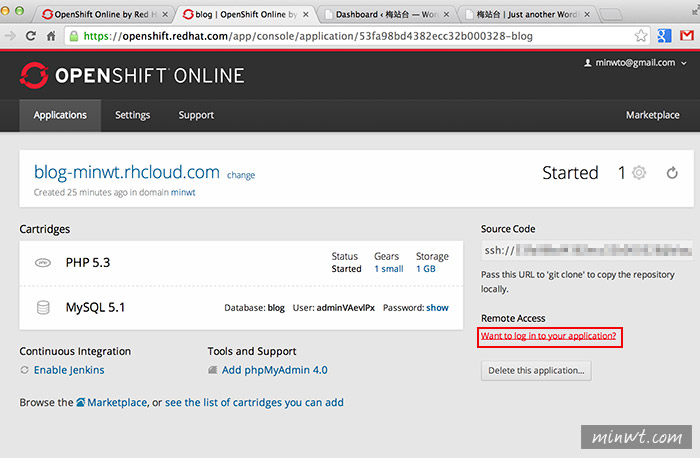The height and width of the screenshot is (458, 700).
Task: Click see the list of cartridges link
Action: point(254,403)
